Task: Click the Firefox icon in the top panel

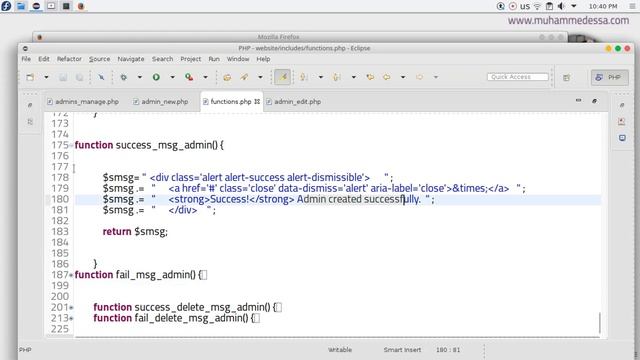Action: point(81,6)
